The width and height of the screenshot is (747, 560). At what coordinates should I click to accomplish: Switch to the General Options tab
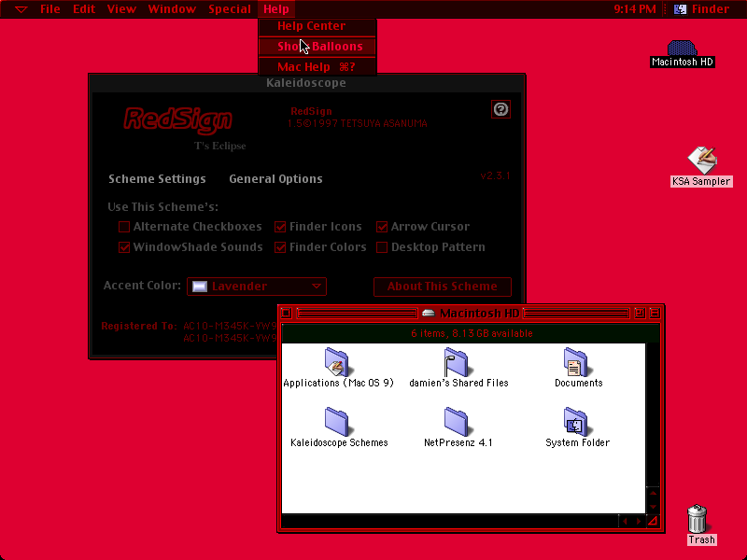point(275,179)
